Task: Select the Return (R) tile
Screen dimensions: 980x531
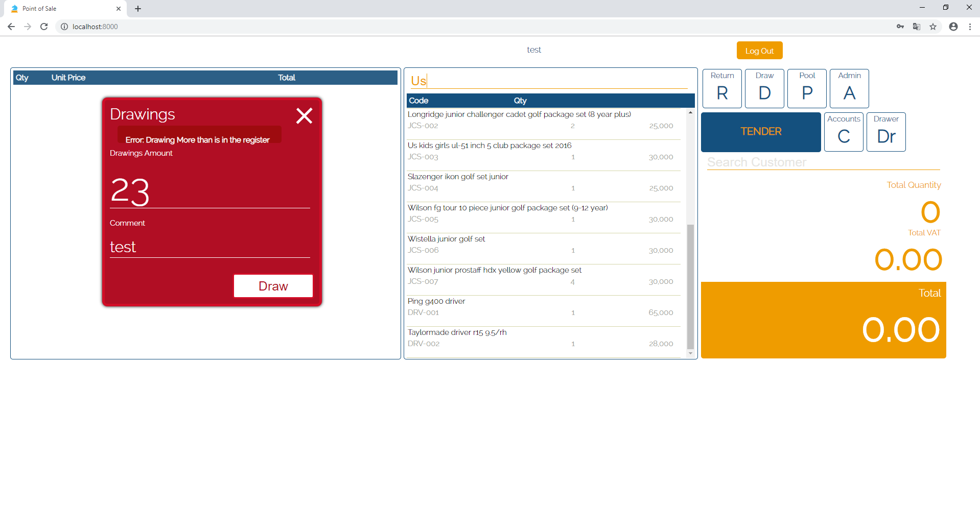Action: point(721,88)
